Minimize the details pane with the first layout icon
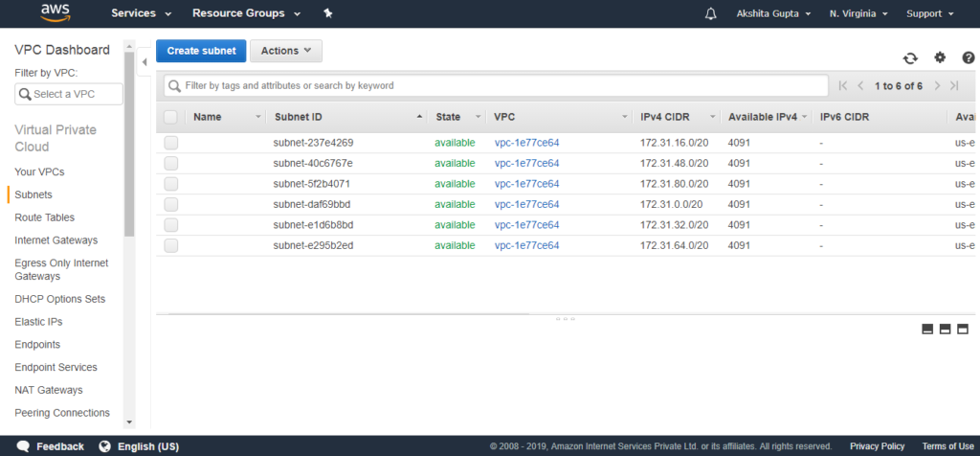Viewport: 980px width, 456px height. (927, 329)
